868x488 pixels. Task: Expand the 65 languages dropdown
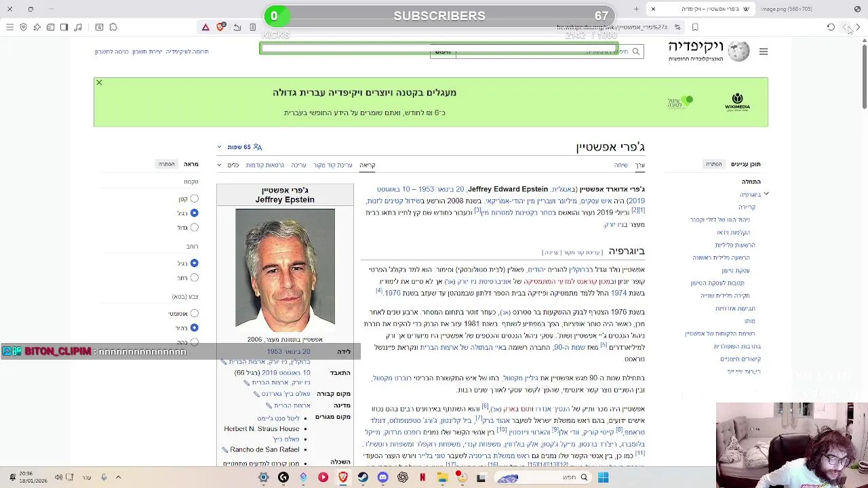point(239,146)
